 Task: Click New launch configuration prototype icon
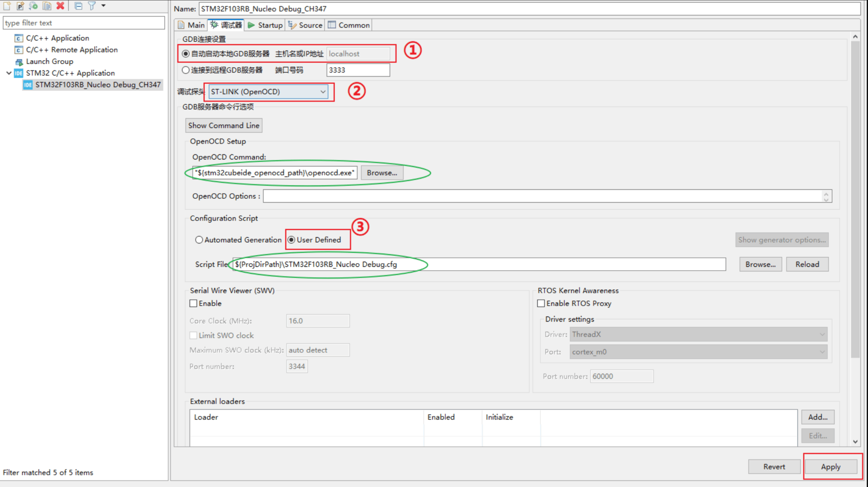pyautogui.click(x=20, y=5)
